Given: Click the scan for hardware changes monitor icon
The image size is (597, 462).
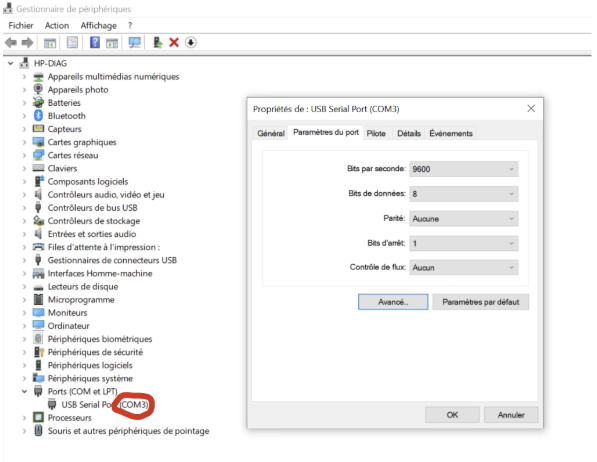Looking at the screenshot, I should coord(134,42).
